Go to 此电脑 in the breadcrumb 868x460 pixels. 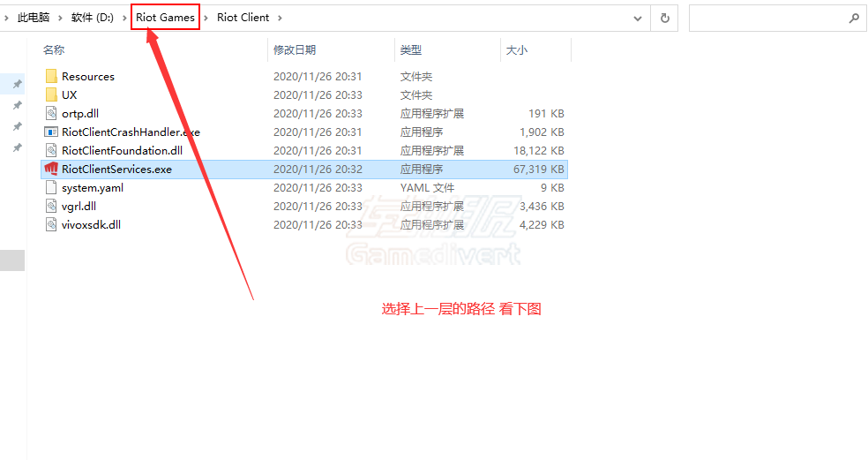(34, 18)
